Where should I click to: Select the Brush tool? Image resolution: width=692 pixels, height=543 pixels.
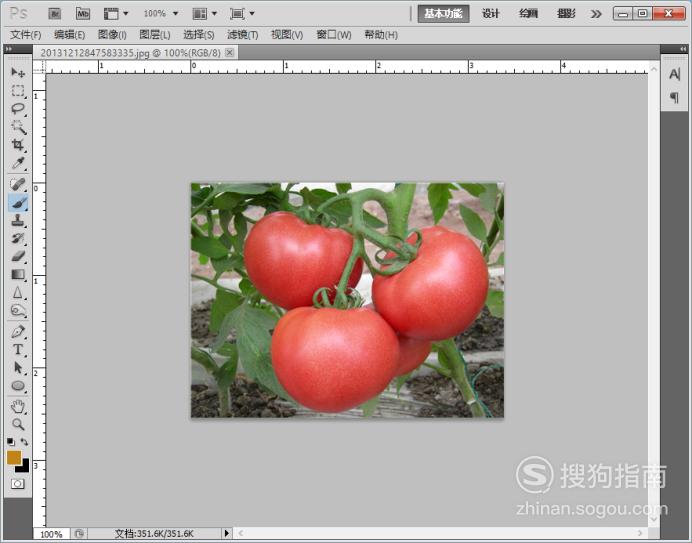(x=18, y=203)
